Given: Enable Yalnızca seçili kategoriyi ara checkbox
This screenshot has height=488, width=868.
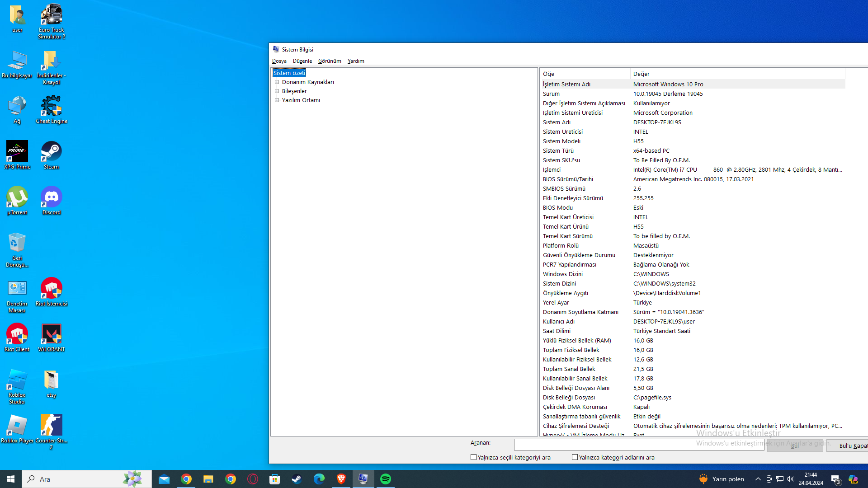Looking at the screenshot, I should pyautogui.click(x=473, y=457).
